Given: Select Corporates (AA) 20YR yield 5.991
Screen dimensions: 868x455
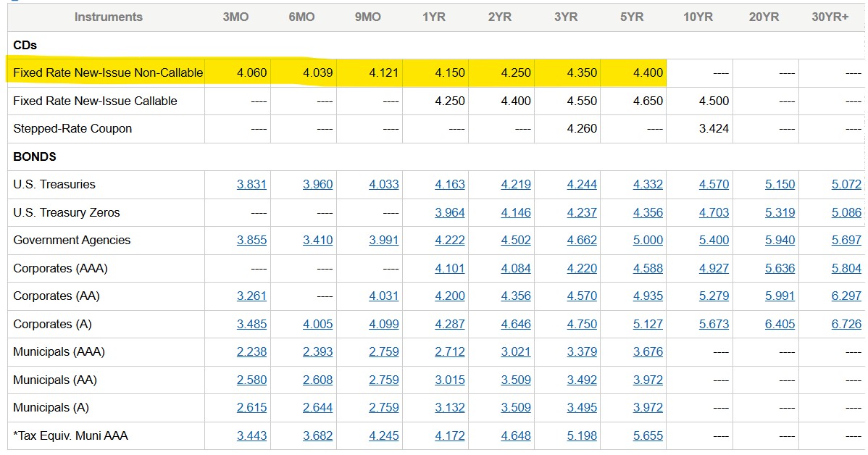Looking at the screenshot, I should tap(780, 296).
